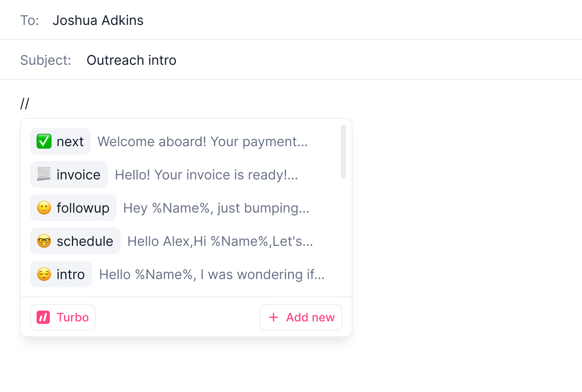Viewport: 582px width, 392px height.
Task: Choose the 'Welcome aboard! Your payment' preview text
Action: pyautogui.click(x=203, y=142)
